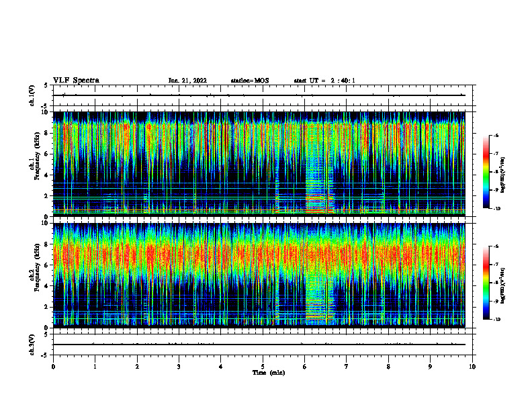
Task: Click time axis tick label "10"
Action: tap(472, 367)
